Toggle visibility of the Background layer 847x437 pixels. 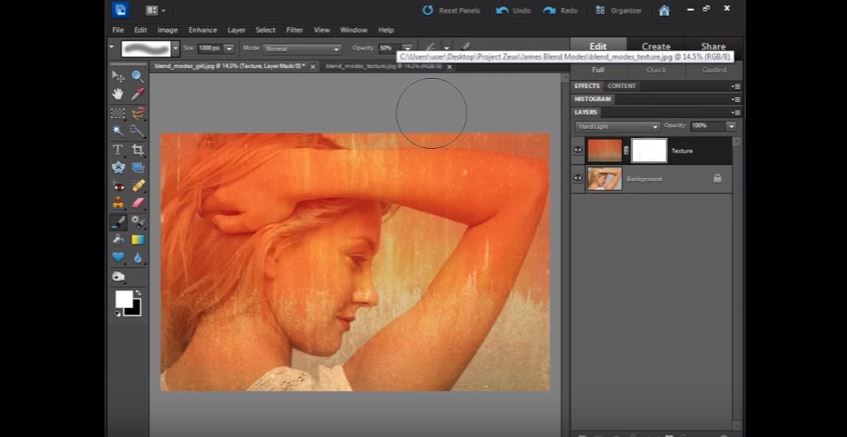click(578, 178)
